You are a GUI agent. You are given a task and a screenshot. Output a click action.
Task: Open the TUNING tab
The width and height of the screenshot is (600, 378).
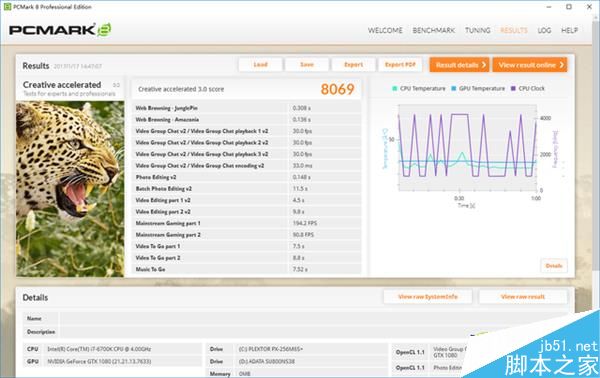point(478,30)
